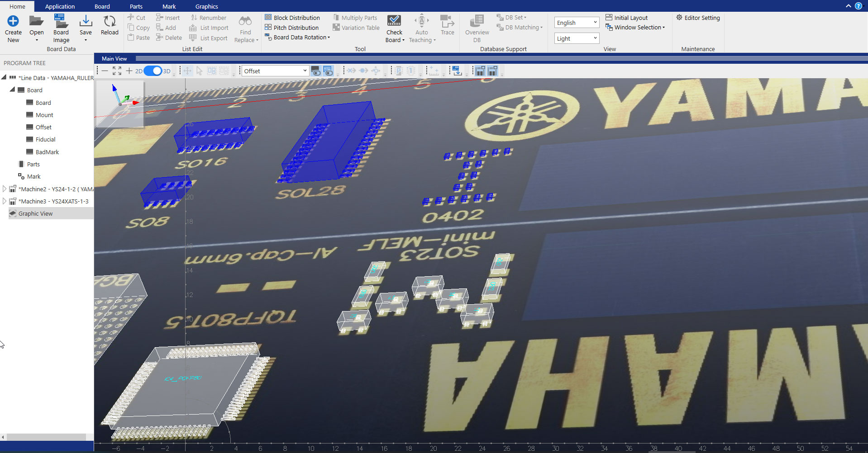
Task: Click the Block Distribution tool
Action: tap(292, 18)
